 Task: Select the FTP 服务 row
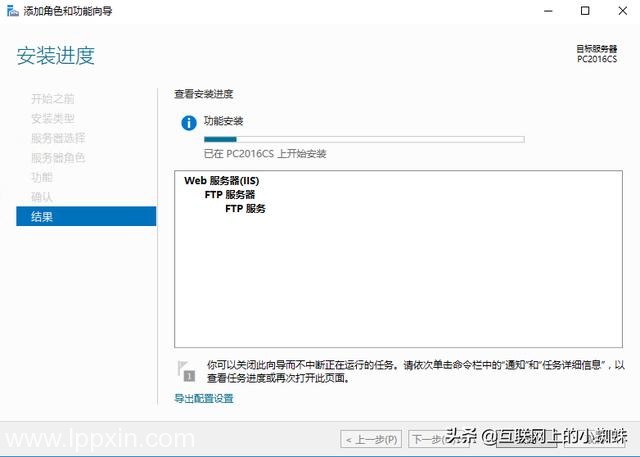(245, 209)
